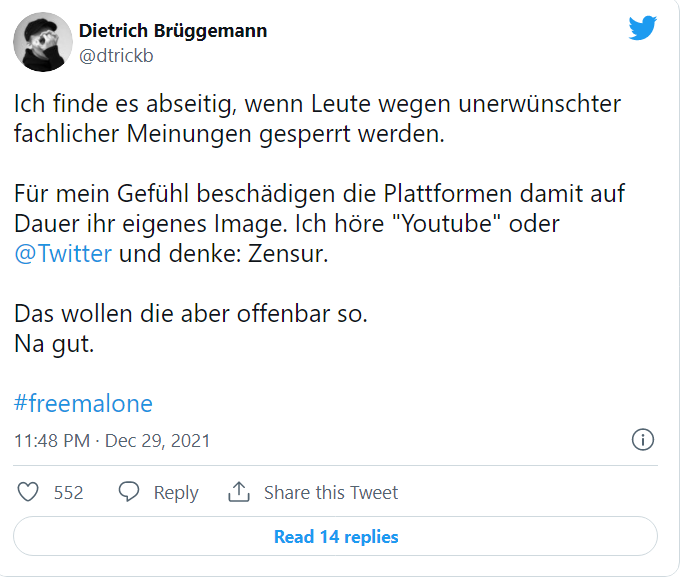Click the 552 likes count
Image resolution: width=681 pixels, height=578 pixels.
tap(68, 493)
